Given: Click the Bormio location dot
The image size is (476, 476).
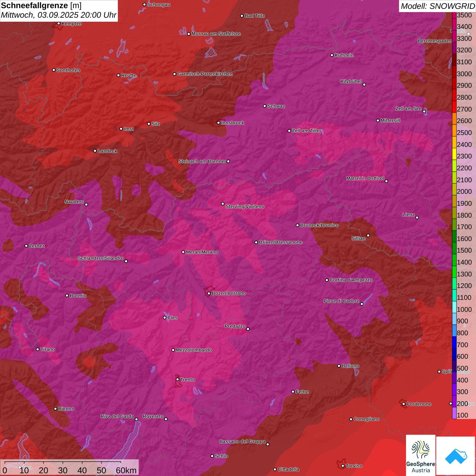Looking at the screenshot, I should click(x=67, y=295).
